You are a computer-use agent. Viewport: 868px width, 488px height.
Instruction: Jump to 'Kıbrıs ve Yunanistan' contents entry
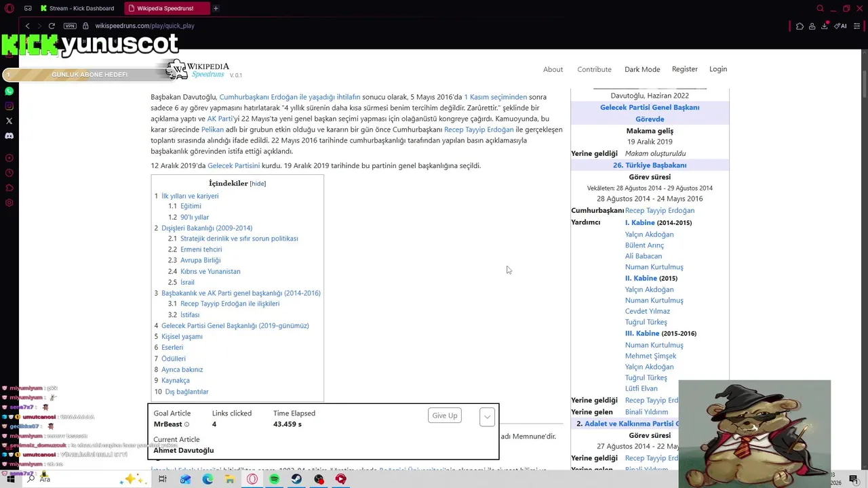click(x=210, y=271)
